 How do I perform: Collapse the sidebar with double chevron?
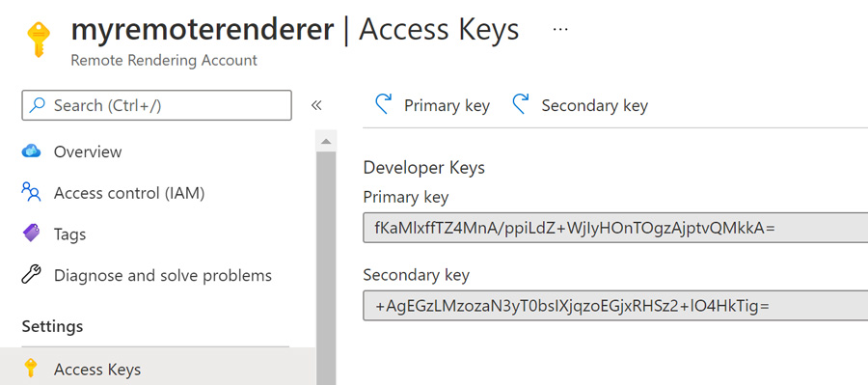316,105
